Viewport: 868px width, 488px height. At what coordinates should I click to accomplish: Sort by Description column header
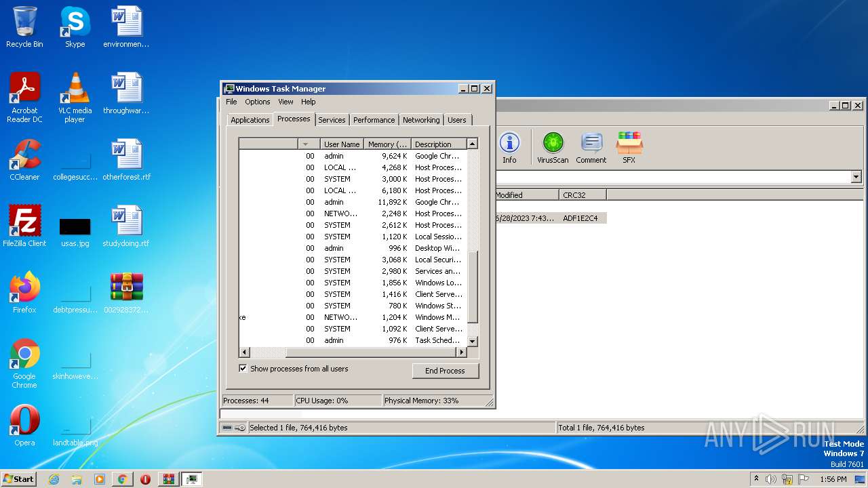[439, 144]
